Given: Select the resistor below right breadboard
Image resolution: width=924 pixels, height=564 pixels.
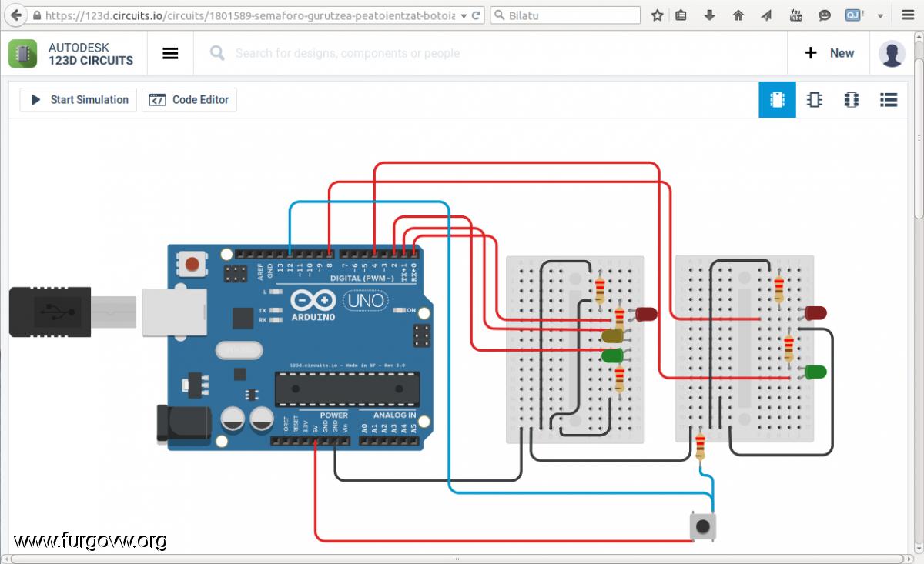Looking at the screenshot, I should [700, 446].
